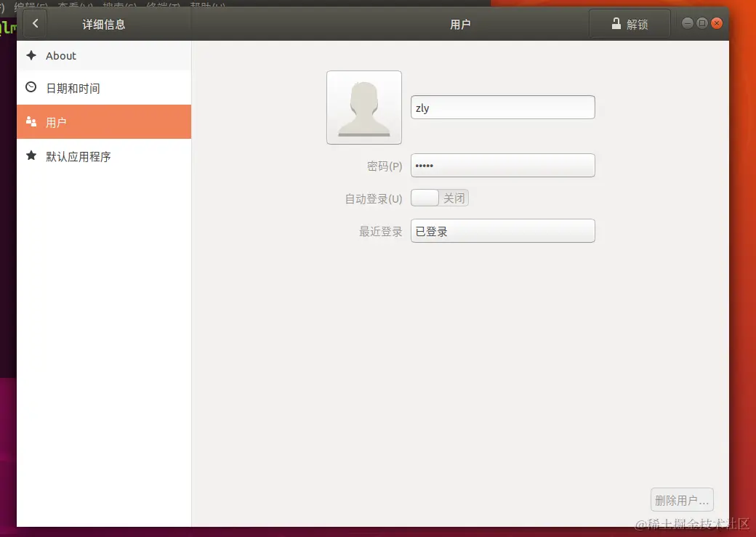Click the 密码 password field
This screenshot has height=537, width=756.
point(502,166)
